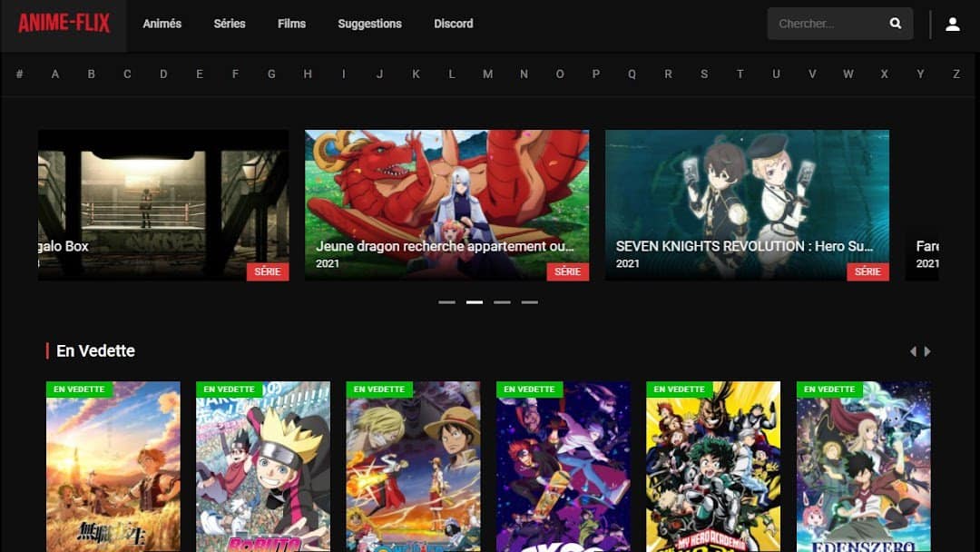980x552 pixels.
Task: Click the partially visible card beside Seven Knights
Action: point(922,205)
